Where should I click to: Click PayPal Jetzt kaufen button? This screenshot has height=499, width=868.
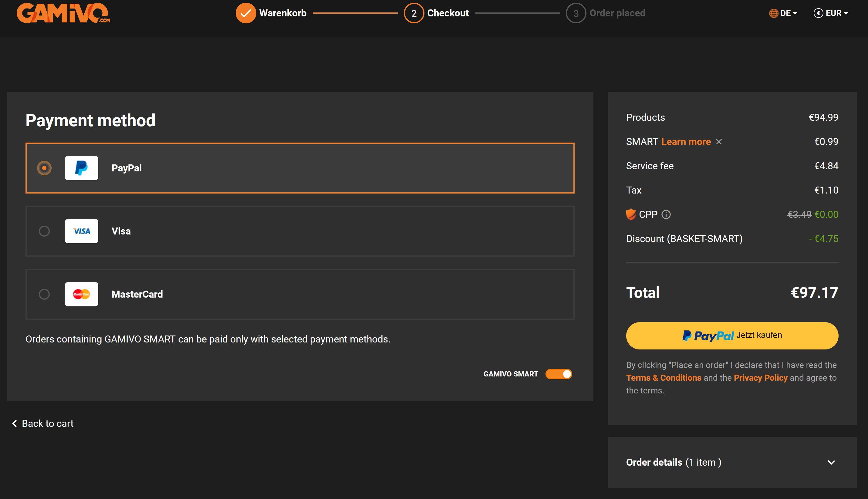tap(732, 335)
